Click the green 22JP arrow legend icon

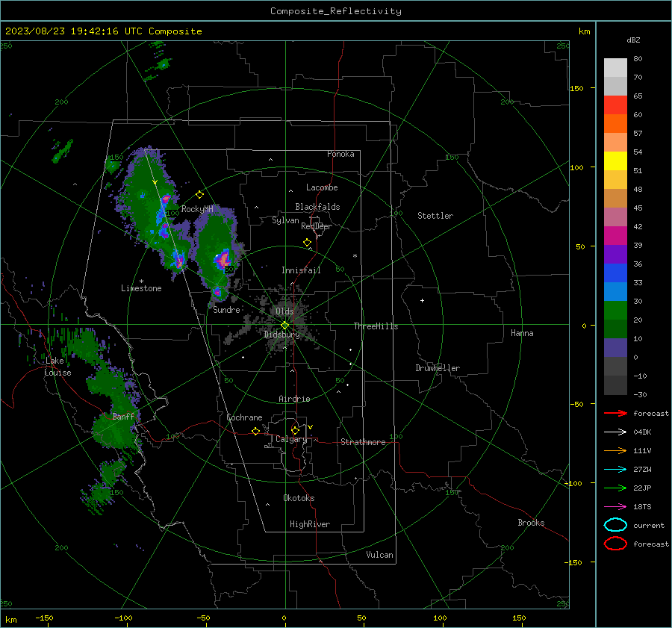[615, 488]
